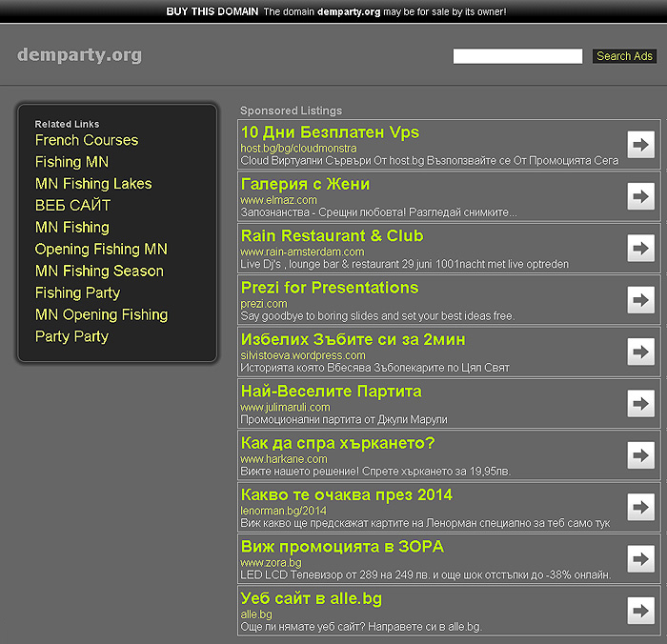This screenshot has height=644, width=667.
Task: Focus the search input field
Action: [x=517, y=56]
